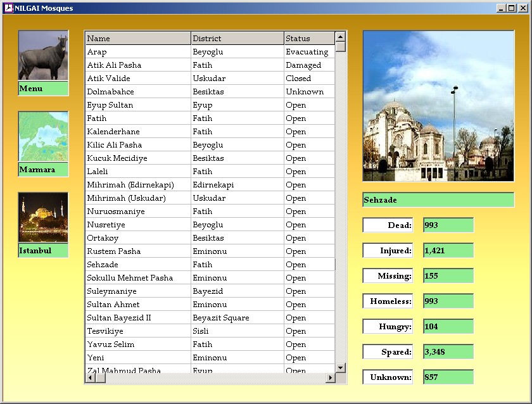Open the Marmara map icon
The image size is (532, 404).
coord(43,137)
